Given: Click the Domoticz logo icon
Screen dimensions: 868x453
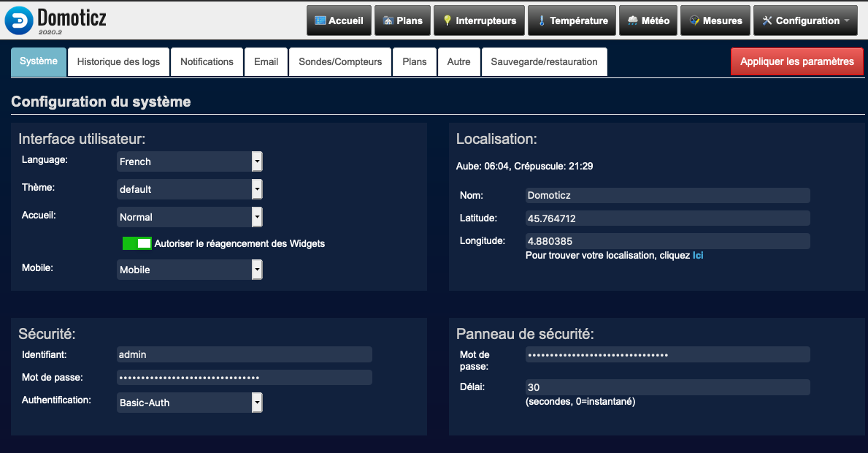Looking at the screenshot, I should [19, 20].
